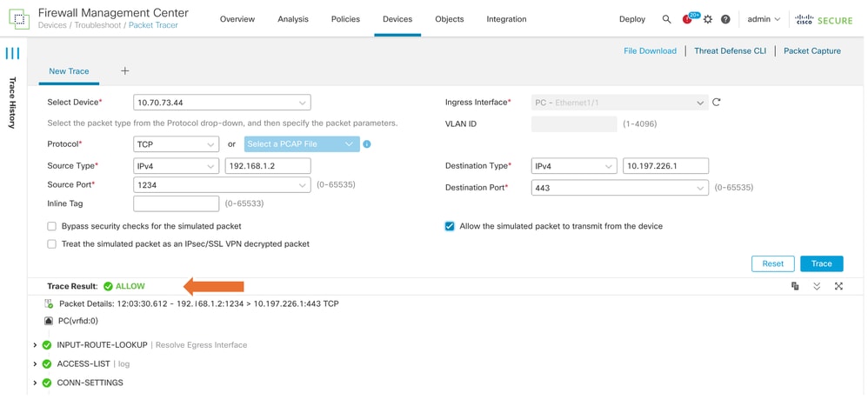
Task: Click the Packet Details text line
Action: tap(198, 303)
